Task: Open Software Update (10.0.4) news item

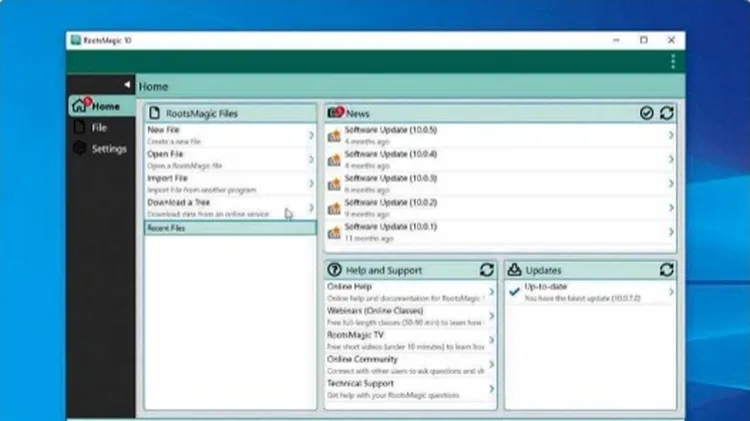Action: coord(500,159)
